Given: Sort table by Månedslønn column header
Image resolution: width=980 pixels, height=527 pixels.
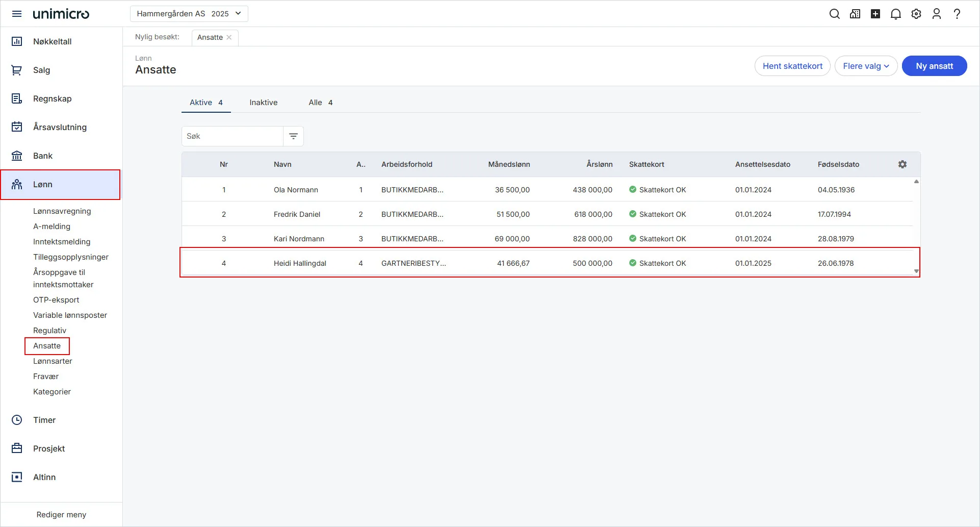Looking at the screenshot, I should 509,164.
